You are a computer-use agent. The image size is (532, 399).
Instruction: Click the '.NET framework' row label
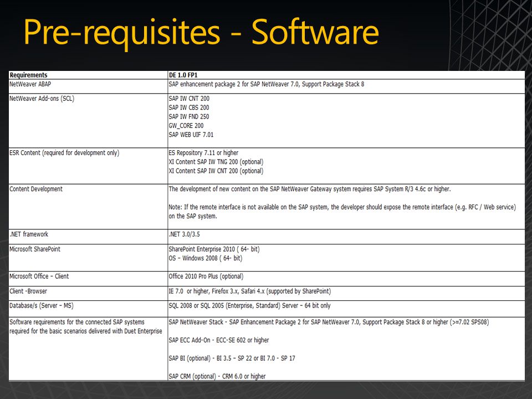(x=29, y=234)
